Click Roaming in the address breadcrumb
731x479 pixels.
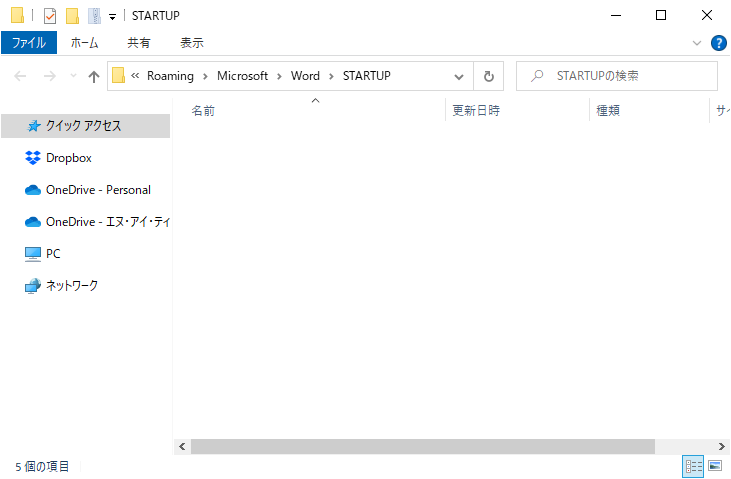click(x=170, y=76)
